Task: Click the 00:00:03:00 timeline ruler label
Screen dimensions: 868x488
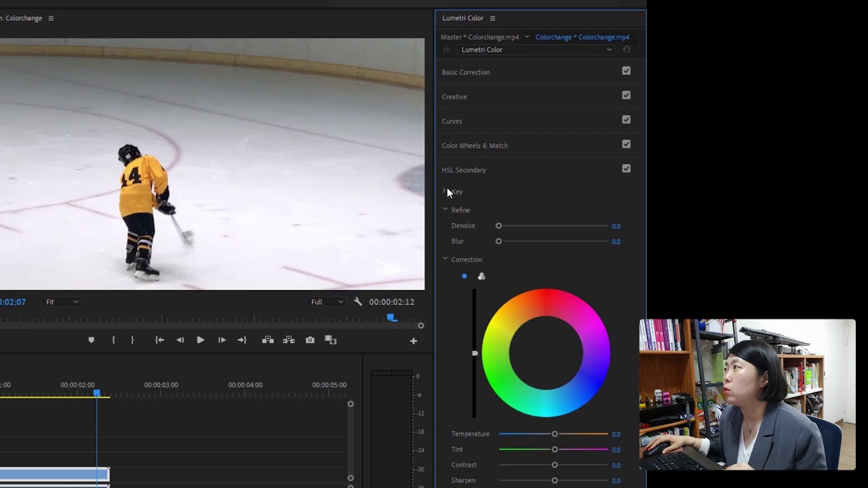Action: click(x=161, y=385)
